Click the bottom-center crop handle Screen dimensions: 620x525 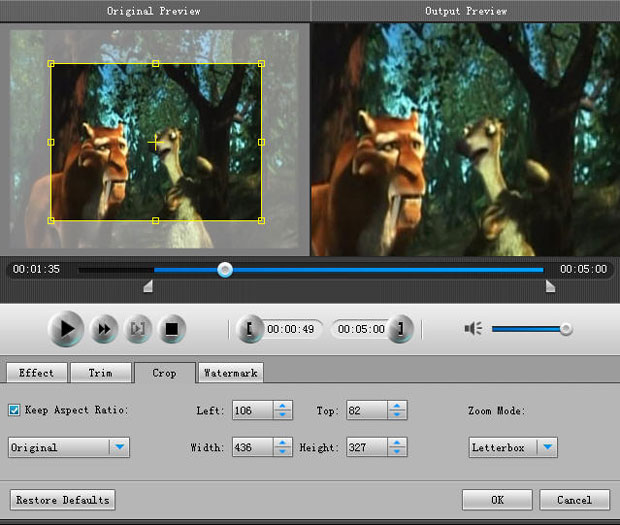[156, 221]
